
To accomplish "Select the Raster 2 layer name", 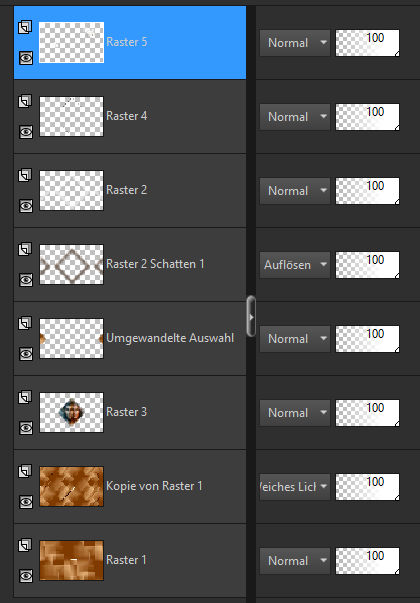I will tap(127, 190).
